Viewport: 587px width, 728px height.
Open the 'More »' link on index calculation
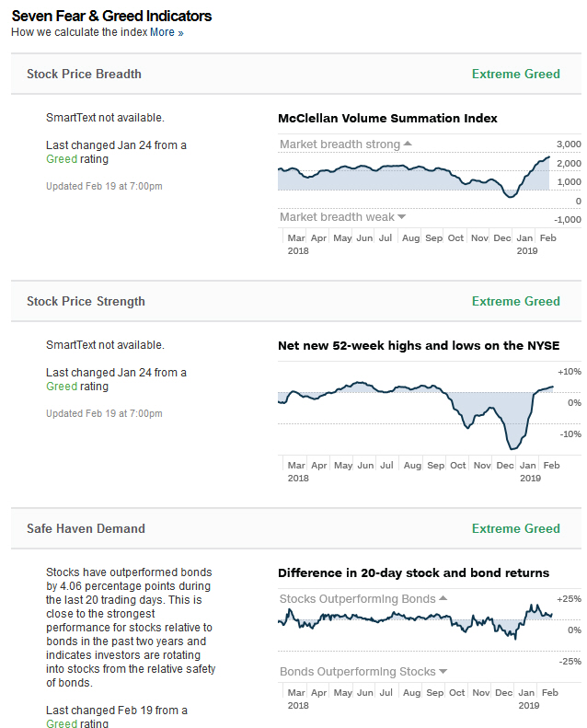click(167, 32)
